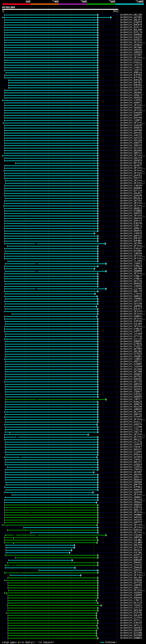Click hit label UniRef100_C8Z909
146x644 pixels.
pos(131,366)
